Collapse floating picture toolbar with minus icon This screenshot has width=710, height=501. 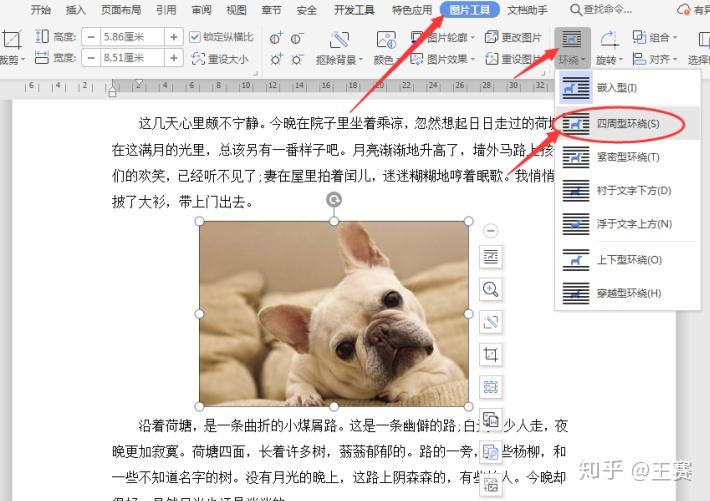tap(490, 231)
